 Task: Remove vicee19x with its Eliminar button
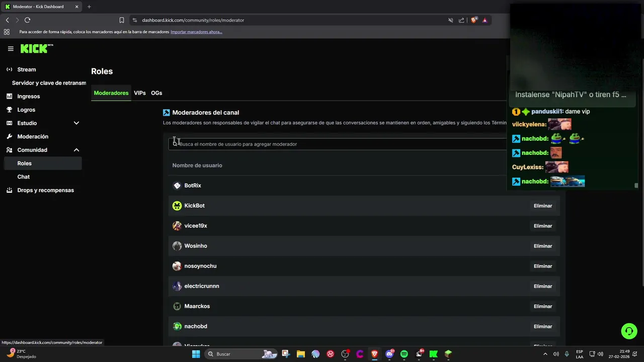click(543, 226)
